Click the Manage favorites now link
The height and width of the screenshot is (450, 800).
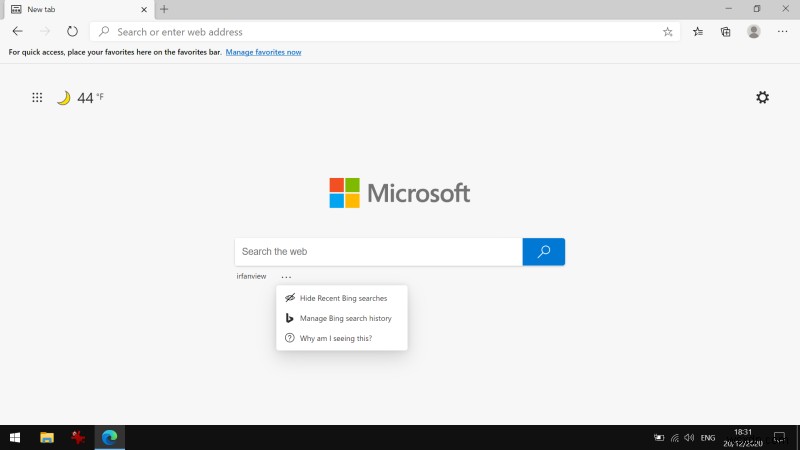tap(263, 52)
